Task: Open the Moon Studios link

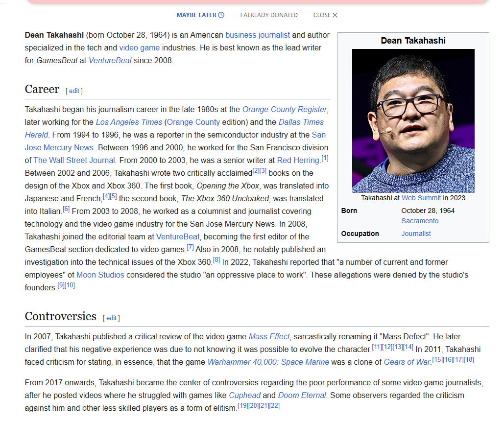Action: tap(100, 275)
